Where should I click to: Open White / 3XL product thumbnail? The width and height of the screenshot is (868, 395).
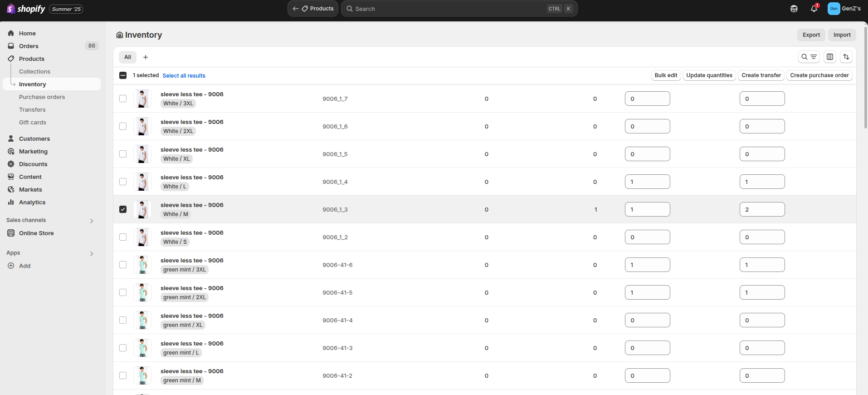pos(142,99)
